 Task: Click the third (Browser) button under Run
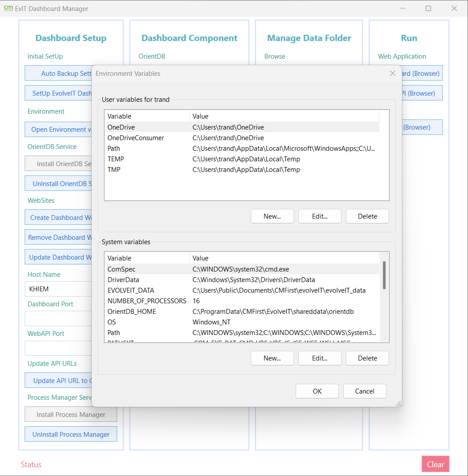[x=422, y=127]
